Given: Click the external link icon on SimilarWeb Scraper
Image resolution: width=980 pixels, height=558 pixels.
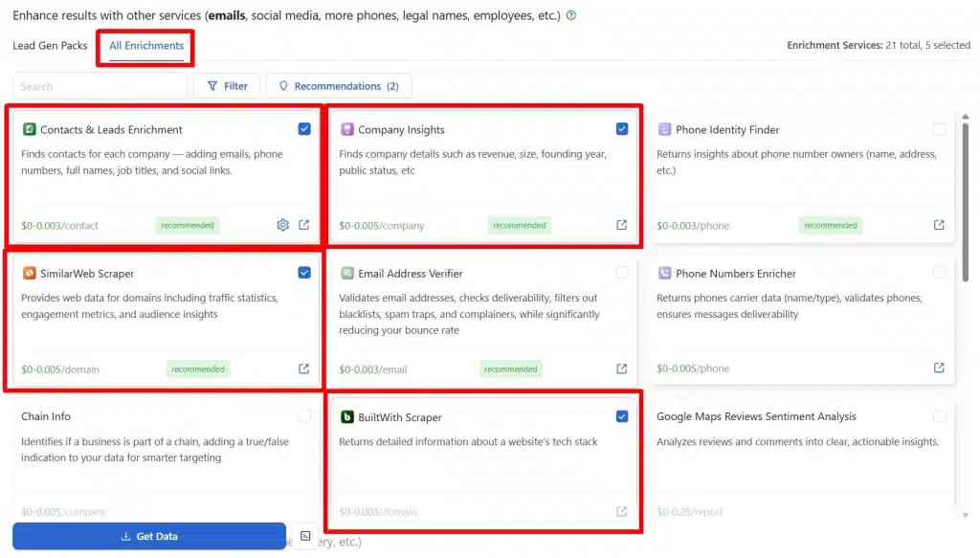Looking at the screenshot, I should (303, 368).
